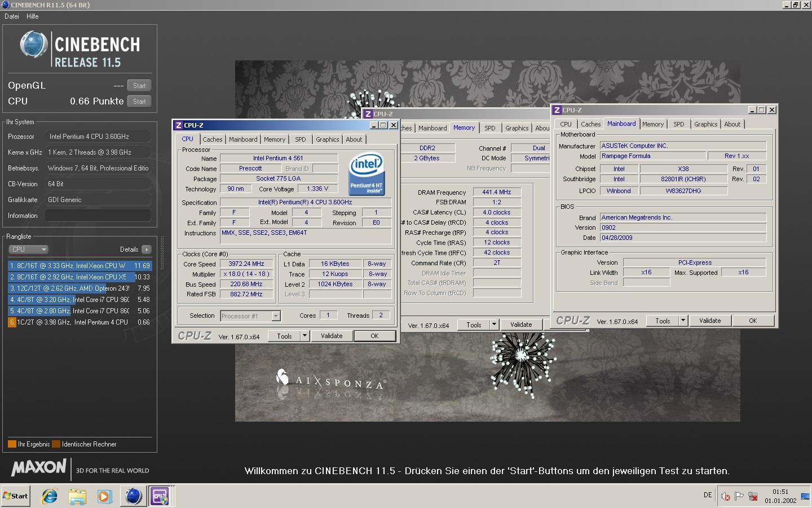
Task: Switch to Mainboard tab in front CPU-Z
Action: (243, 139)
